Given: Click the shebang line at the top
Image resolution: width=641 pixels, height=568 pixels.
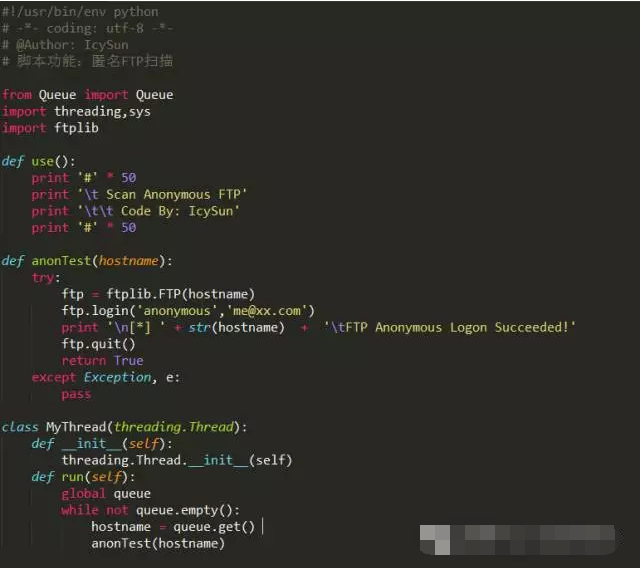Looking at the screenshot, I should pyautogui.click(x=80, y=12).
